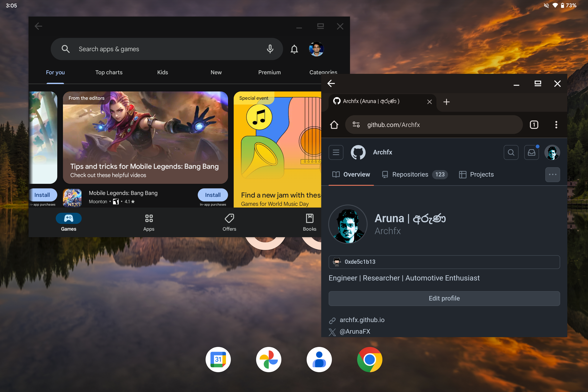
Task: Open site information icon in address bar
Action: coord(356,125)
